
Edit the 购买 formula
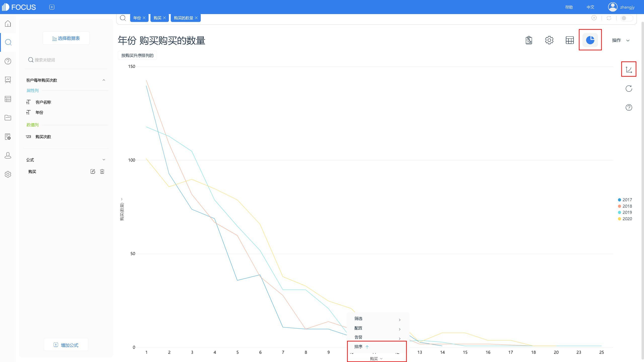tap(93, 171)
